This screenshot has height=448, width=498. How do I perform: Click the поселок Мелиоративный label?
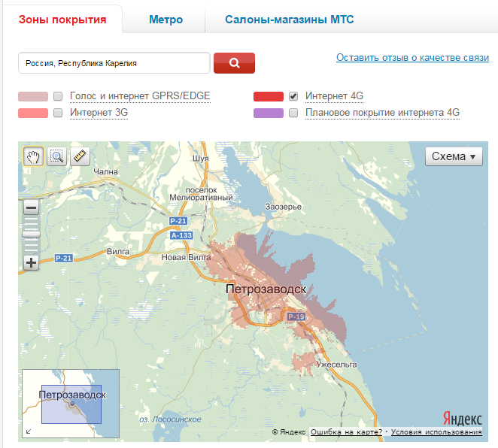pyautogui.click(x=201, y=193)
